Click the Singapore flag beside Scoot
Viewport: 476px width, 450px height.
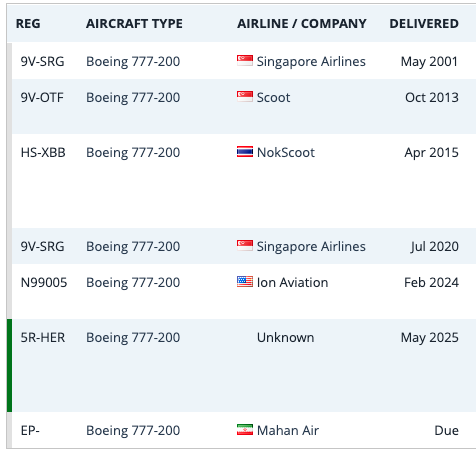[245, 97]
